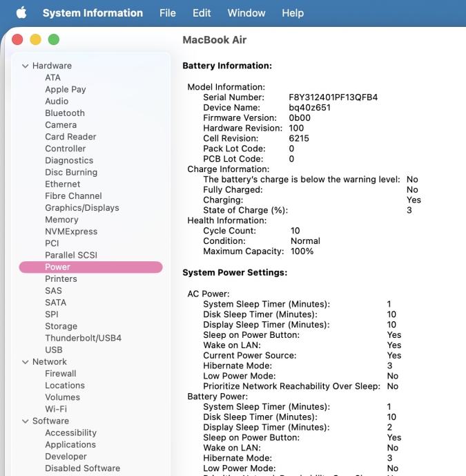
Task: Select Camera in the sidebar
Action: [61, 125]
